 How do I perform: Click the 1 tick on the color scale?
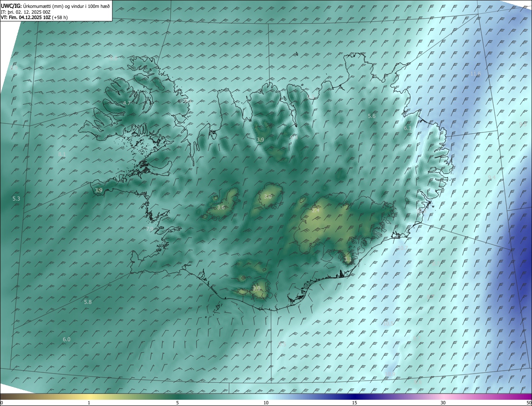89,403
